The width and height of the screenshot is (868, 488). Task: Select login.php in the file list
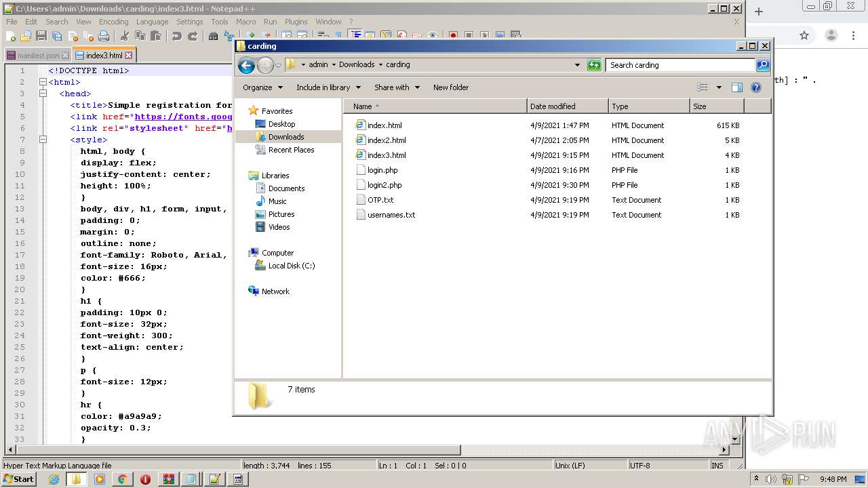[x=382, y=170]
